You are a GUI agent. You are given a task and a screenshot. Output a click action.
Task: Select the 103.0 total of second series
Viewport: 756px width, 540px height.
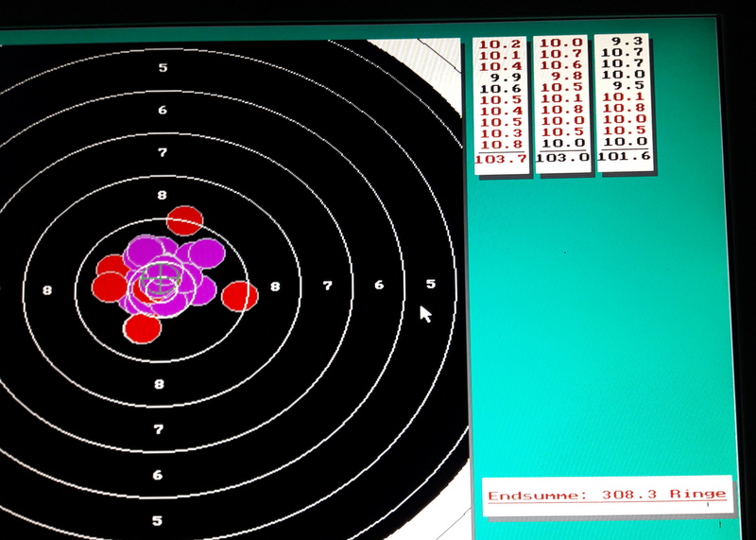point(561,158)
